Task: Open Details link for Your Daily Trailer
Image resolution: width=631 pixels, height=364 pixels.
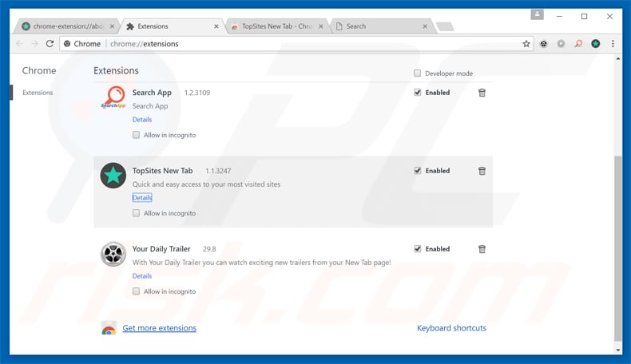Action: click(x=142, y=276)
